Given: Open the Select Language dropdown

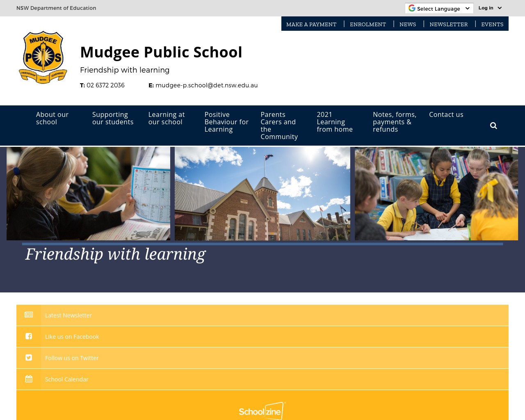Looking at the screenshot, I should point(439,8).
